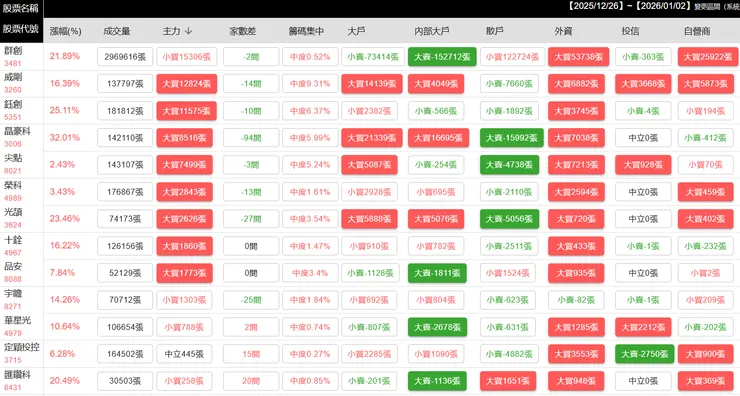Click the 大戶 column header

(x=356, y=31)
